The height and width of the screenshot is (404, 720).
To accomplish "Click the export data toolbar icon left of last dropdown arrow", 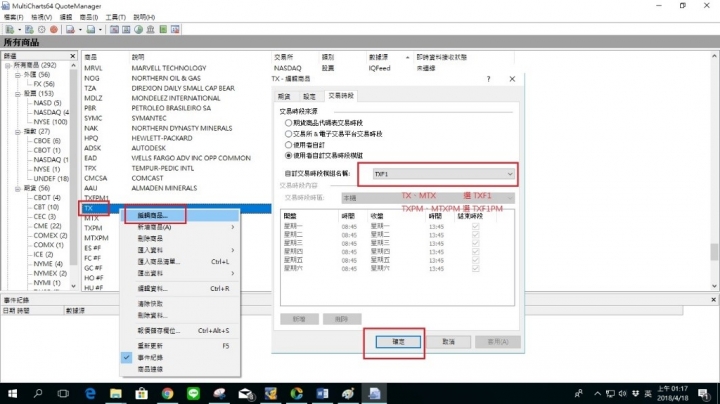I will point(91,29).
